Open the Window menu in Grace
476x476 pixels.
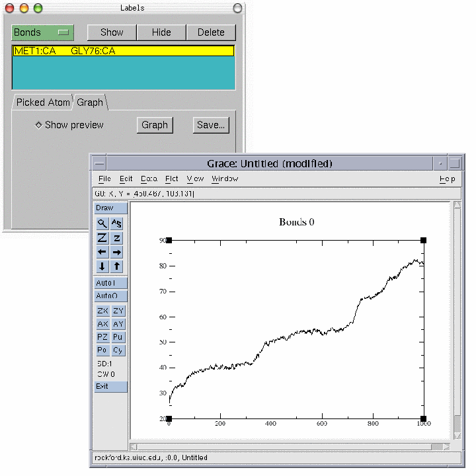point(225,179)
